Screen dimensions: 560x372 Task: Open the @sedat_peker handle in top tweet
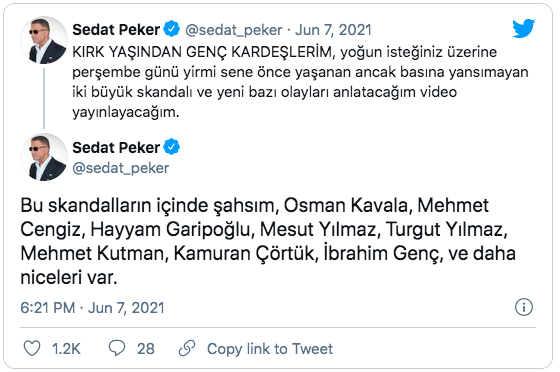tap(234, 30)
